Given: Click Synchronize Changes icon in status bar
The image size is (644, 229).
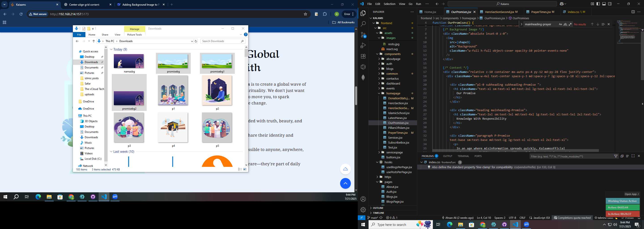Looking at the screenshot, I should [x=381, y=218].
